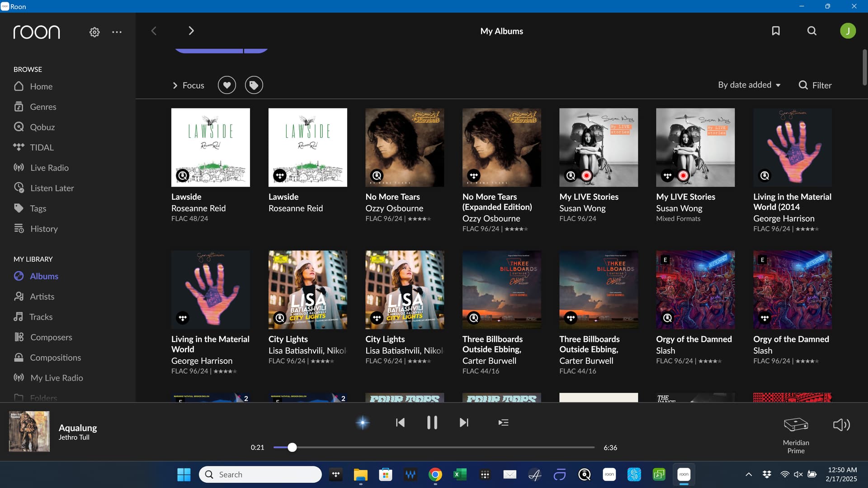Open Living in the Material World (2014 cover
This screenshot has width=868, height=488.
click(x=793, y=147)
